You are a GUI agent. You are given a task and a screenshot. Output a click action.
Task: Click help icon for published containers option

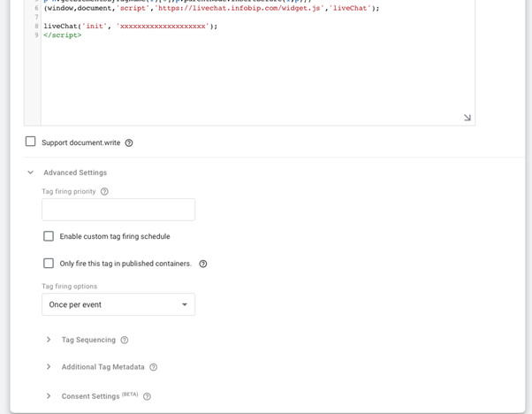click(203, 264)
